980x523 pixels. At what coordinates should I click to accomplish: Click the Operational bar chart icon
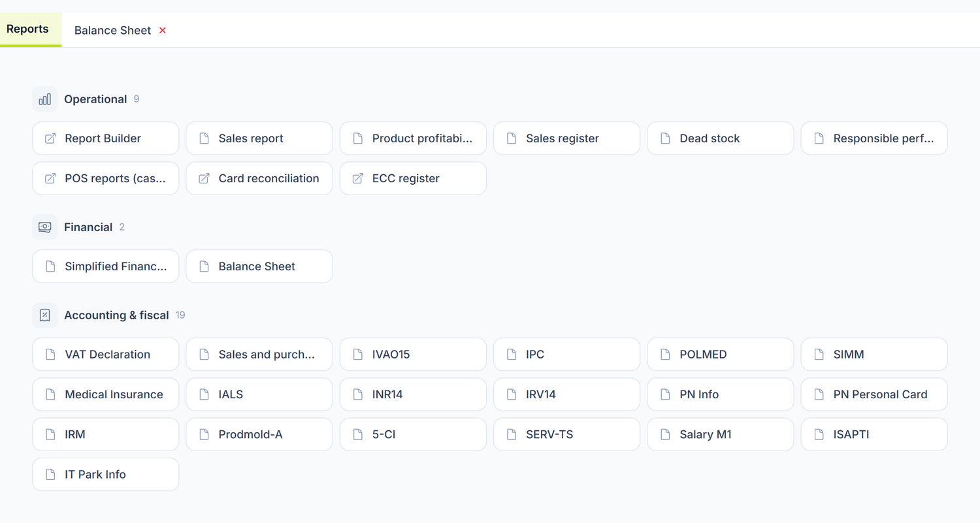45,99
